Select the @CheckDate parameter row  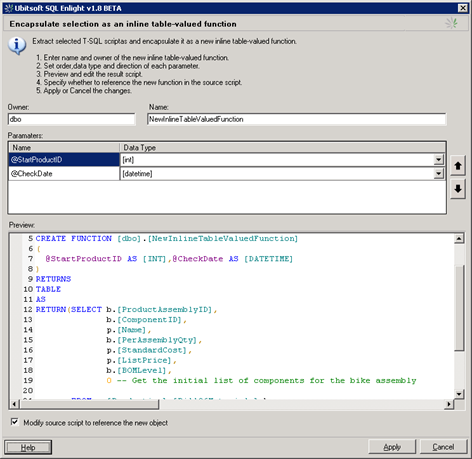(64, 173)
